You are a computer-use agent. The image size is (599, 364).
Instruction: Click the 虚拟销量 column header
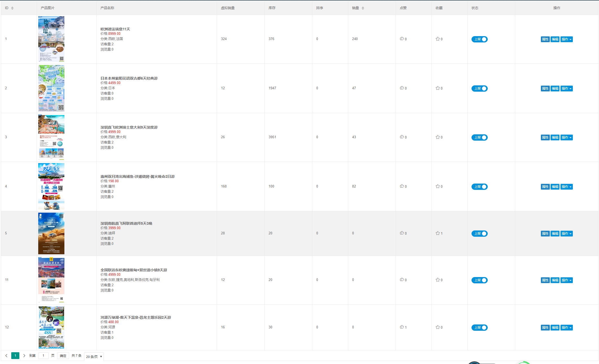[228, 8]
